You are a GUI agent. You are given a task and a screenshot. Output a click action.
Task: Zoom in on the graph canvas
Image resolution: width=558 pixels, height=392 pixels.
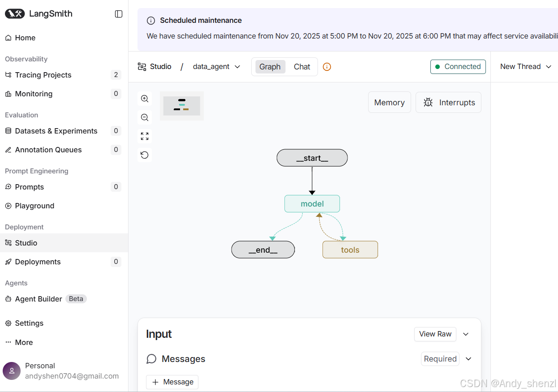(x=145, y=99)
